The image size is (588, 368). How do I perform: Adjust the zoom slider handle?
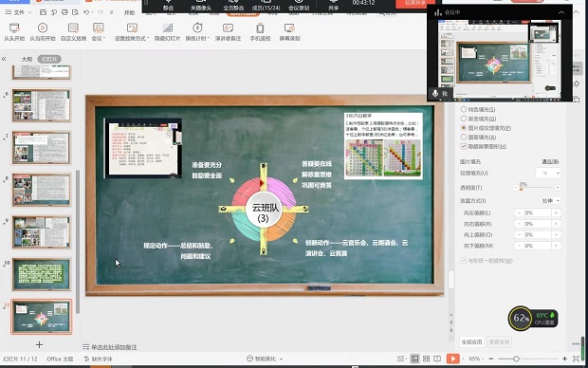516,359
